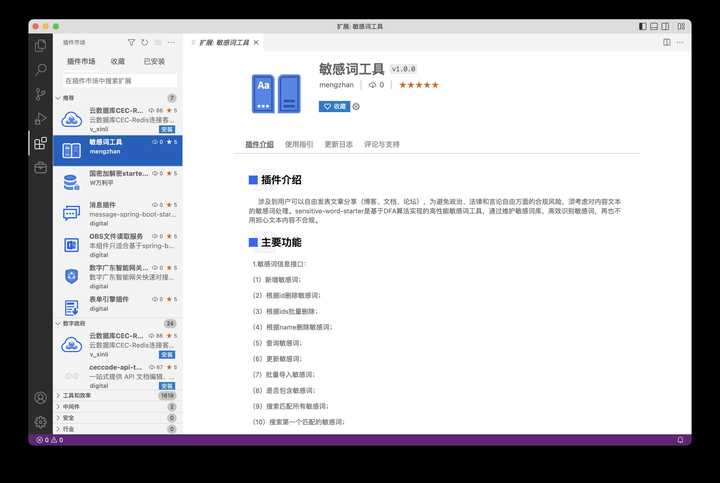Toggle bottom panel layout icon in title bar
Image resolution: width=720 pixels, height=483 pixels.
tap(654, 26)
